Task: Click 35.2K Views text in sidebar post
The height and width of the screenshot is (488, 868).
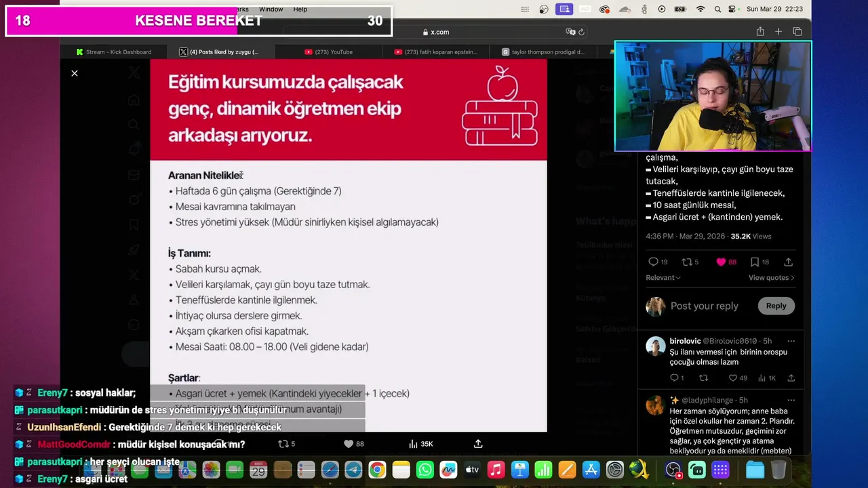Action: click(x=750, y=237)
